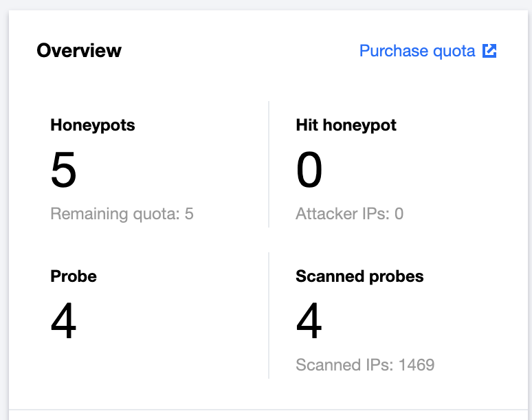The height and width of the screenshot is (420, 532).
Task: Click the Overview heading
Action: pyautogui.click(x=79, y=51)
